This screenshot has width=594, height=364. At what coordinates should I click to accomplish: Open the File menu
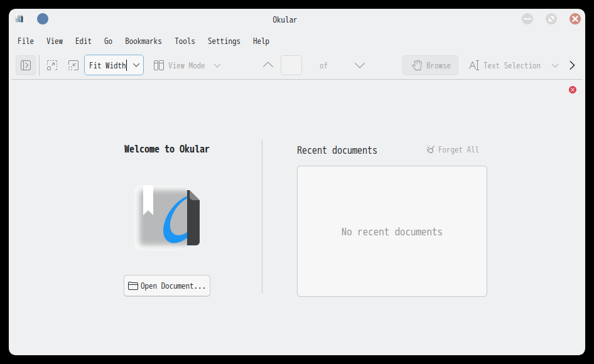26,41
